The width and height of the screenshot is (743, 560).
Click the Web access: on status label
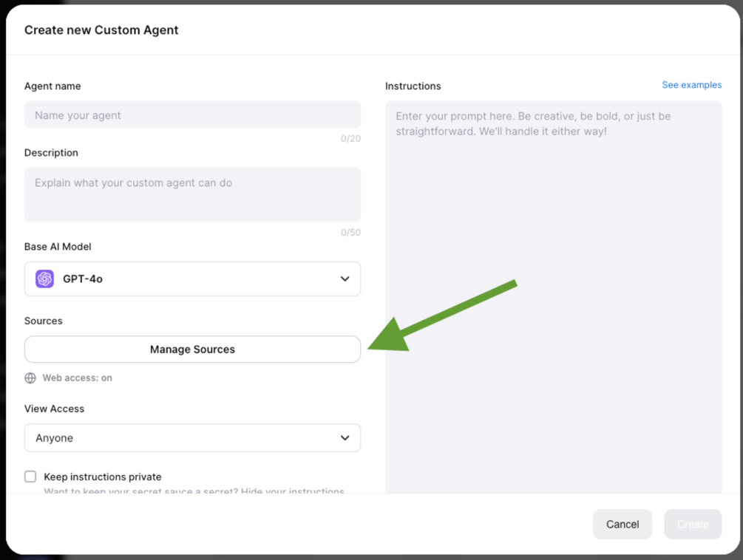76,378
